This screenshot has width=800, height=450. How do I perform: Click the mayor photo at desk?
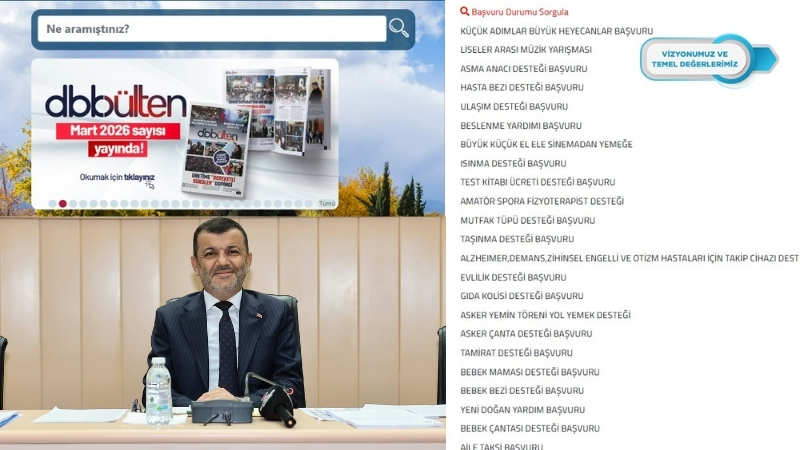pyautogui.click(x=222, y=333)
